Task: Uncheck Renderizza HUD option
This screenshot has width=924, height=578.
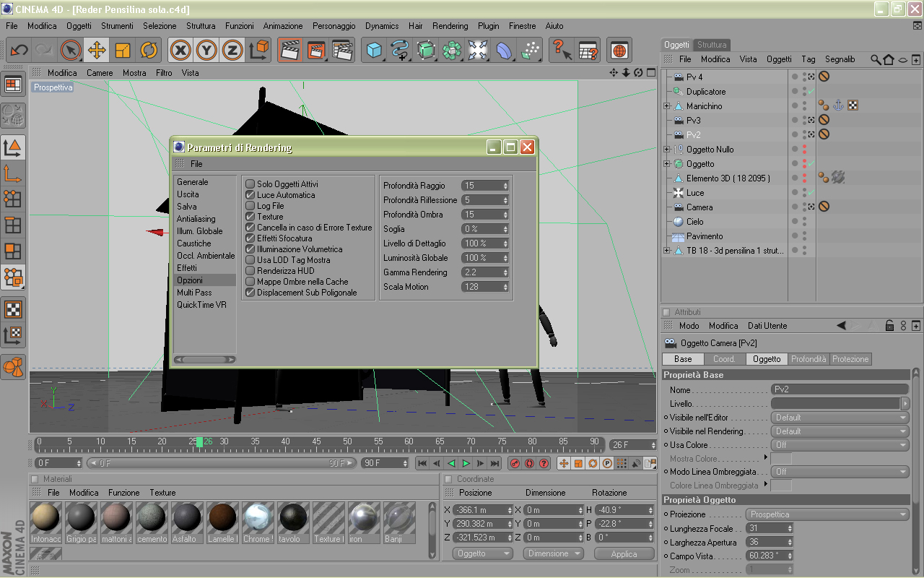Action: 250,271
